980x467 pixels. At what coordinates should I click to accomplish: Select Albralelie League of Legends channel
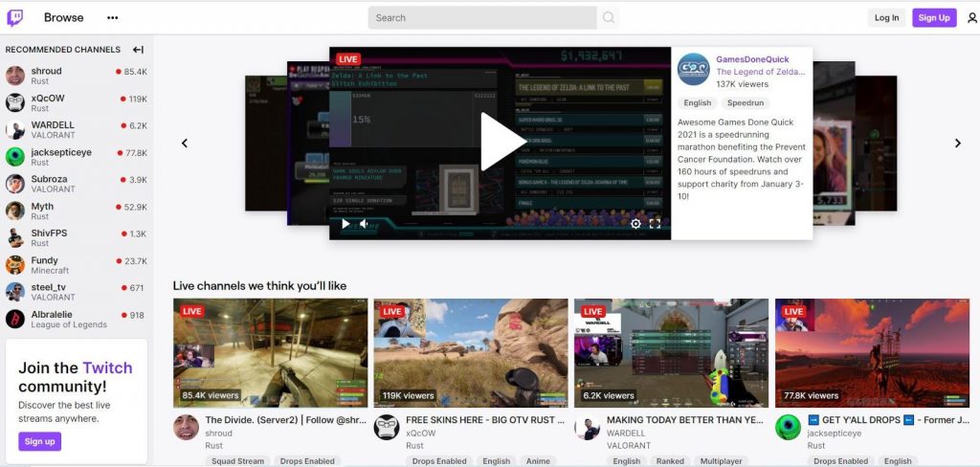click(77, 319)
